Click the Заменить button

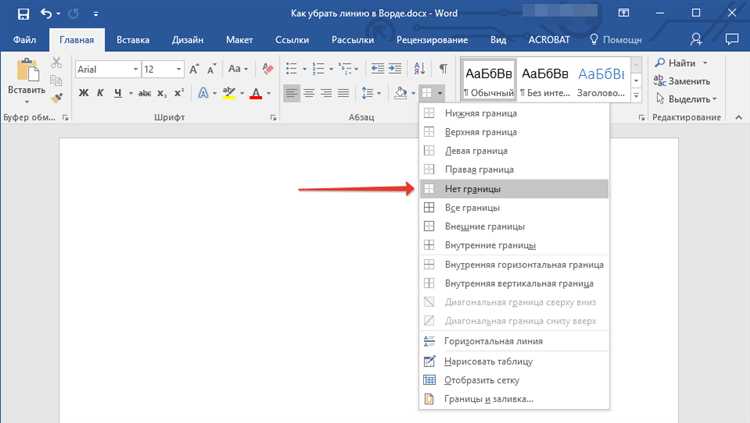click(x=685, y=81)
